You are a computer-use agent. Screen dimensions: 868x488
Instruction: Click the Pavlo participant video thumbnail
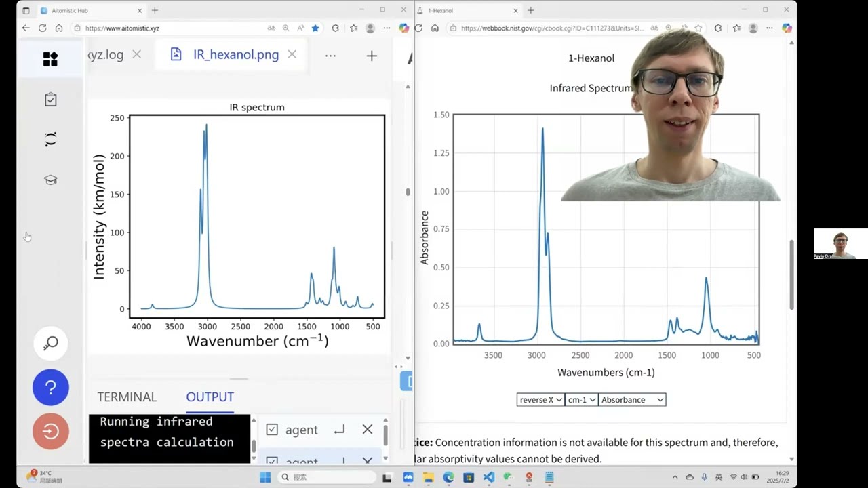tap(840, 244)
